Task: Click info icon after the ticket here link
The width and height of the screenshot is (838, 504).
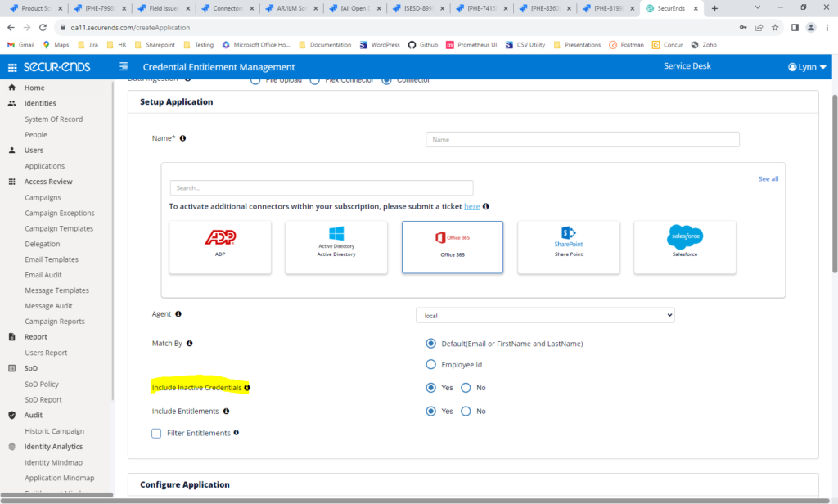Action: (486, 206)
